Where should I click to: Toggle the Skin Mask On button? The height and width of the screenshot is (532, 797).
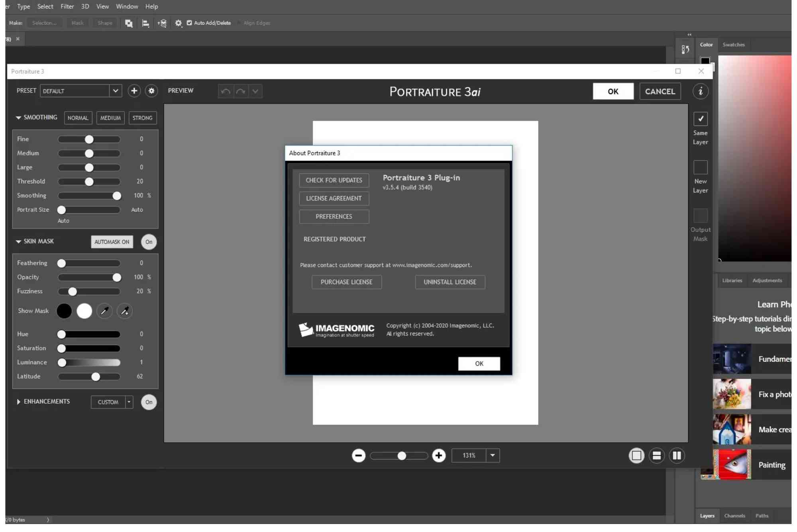click(149, 242)
